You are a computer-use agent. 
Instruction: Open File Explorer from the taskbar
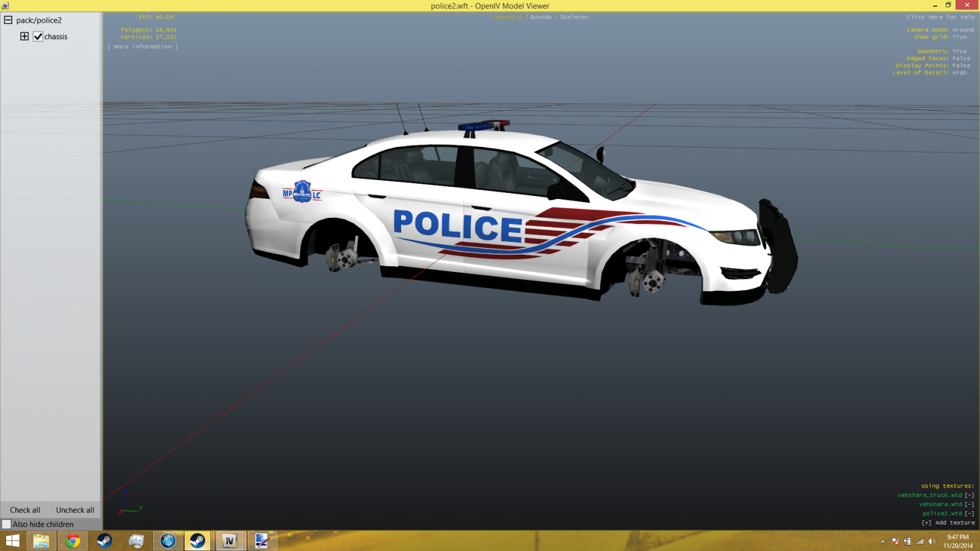tap(41, 541)
